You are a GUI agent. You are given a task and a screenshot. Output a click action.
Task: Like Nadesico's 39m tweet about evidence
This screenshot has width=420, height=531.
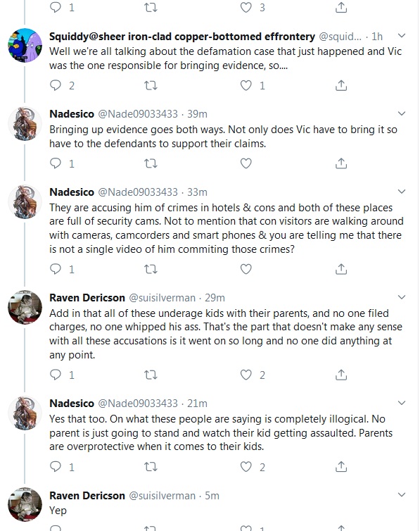246,163
